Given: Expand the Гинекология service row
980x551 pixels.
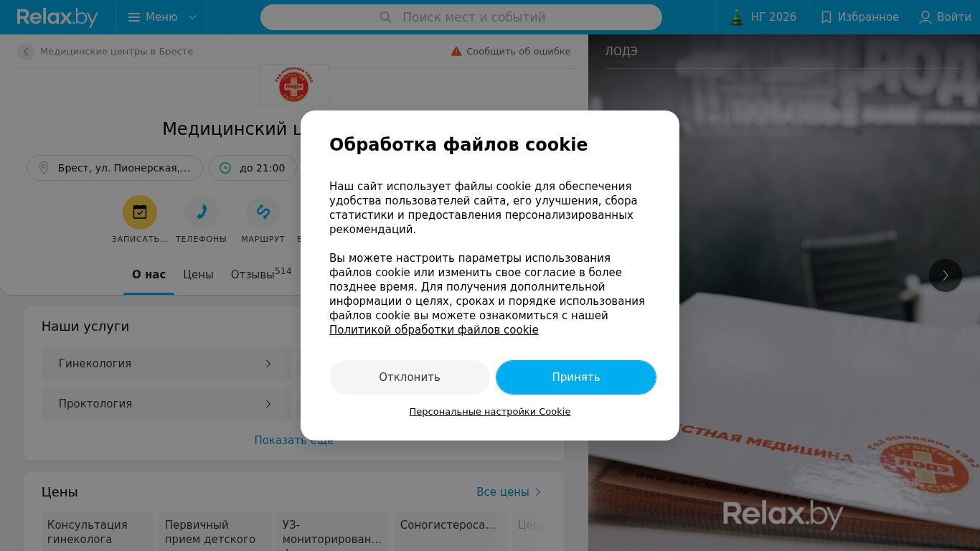Looking at the screenshot, I should point(166,364).
